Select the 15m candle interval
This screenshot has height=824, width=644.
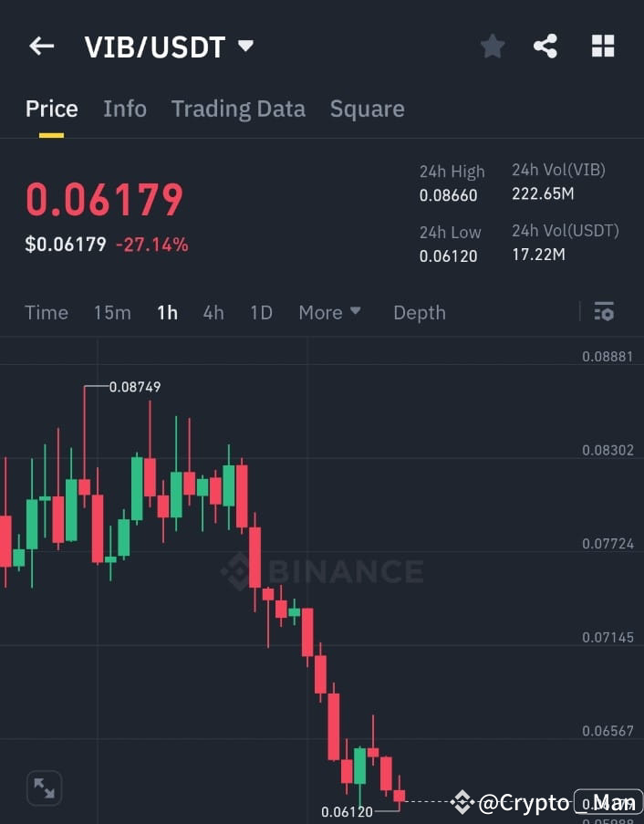click(112, 312)
